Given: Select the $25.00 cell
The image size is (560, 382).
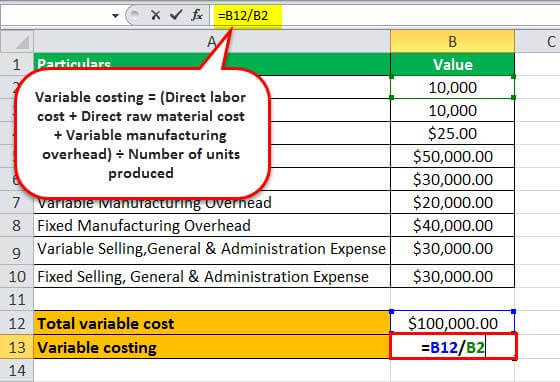Looking at the screenshot, I should [x=452, y=134].
